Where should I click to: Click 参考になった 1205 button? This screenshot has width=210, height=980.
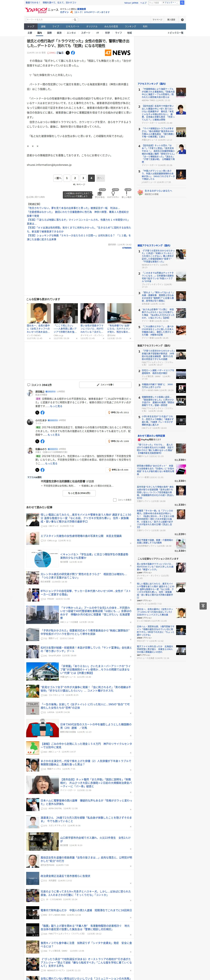pos(119,441)
